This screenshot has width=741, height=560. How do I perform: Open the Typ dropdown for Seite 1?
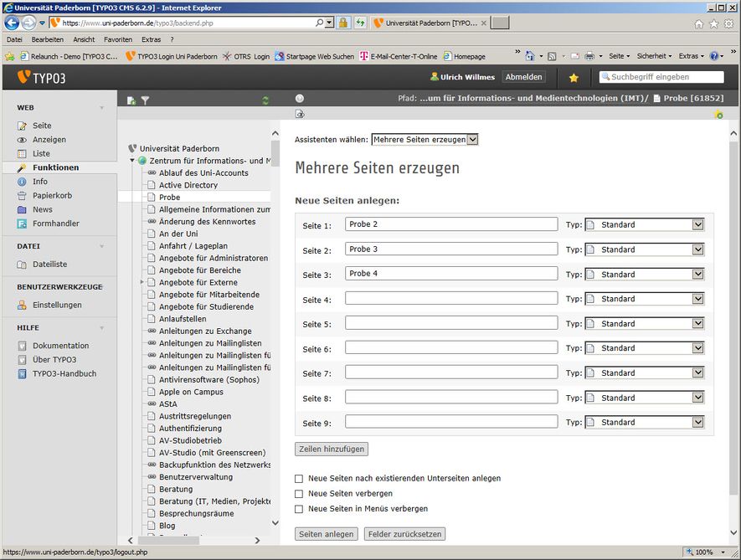pos(645,224)
